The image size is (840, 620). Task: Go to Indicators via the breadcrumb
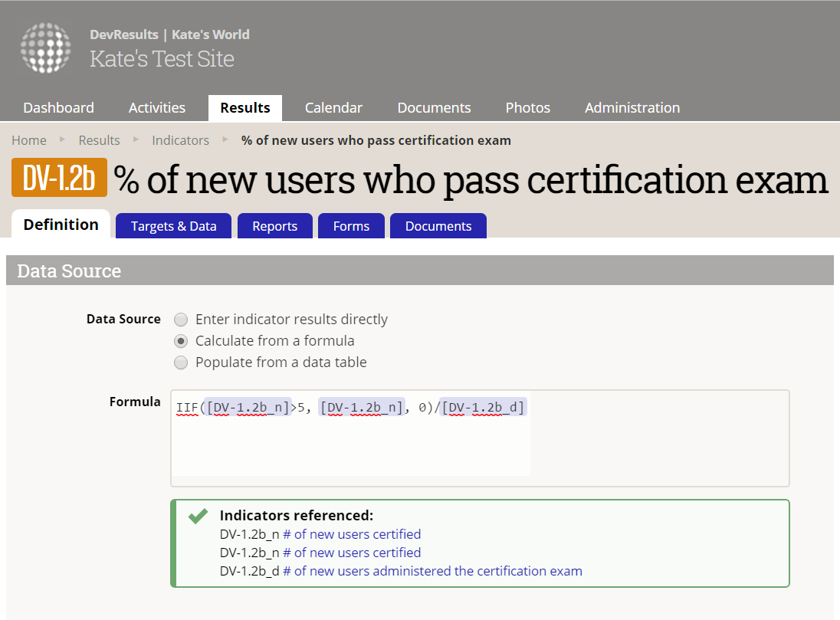click(180, 140)
